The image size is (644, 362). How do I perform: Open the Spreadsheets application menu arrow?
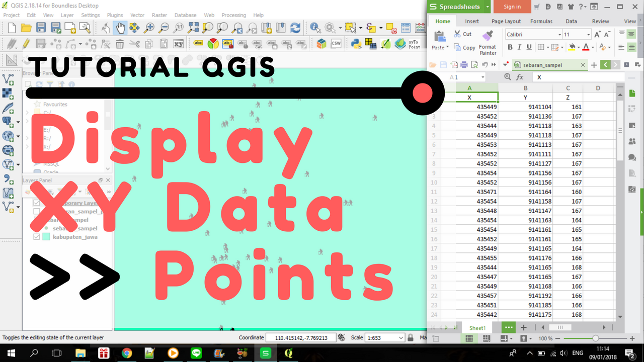point(488,7)
